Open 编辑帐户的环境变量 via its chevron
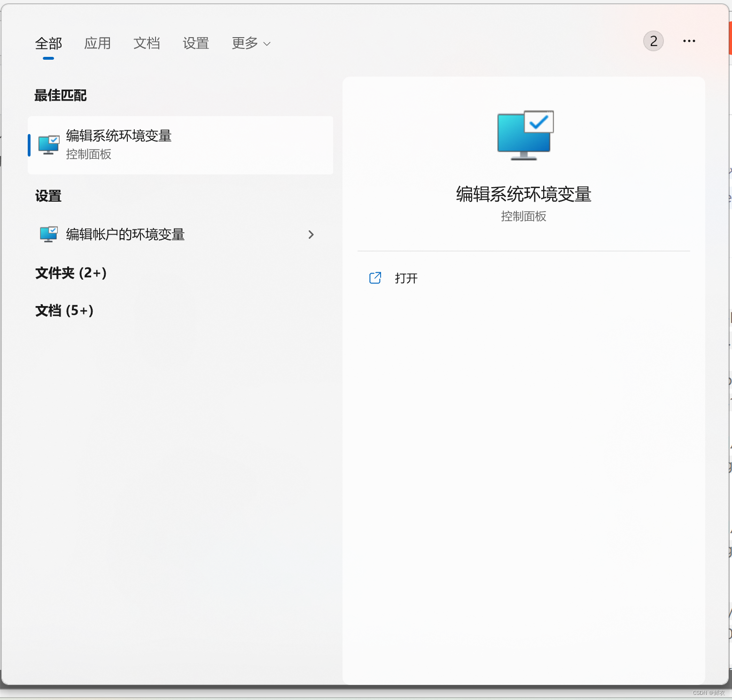Image resolution: width=732 pixels, height=700 pixels. (311, 235)
